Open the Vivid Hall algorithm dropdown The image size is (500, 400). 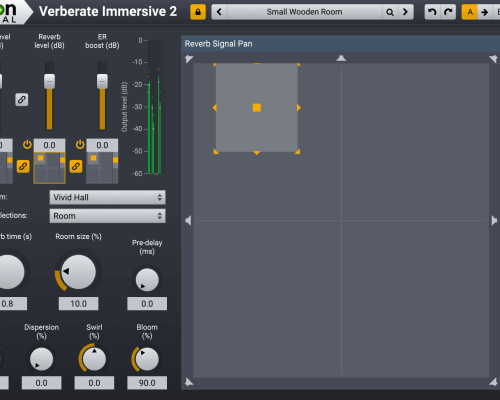pos(107,197)
